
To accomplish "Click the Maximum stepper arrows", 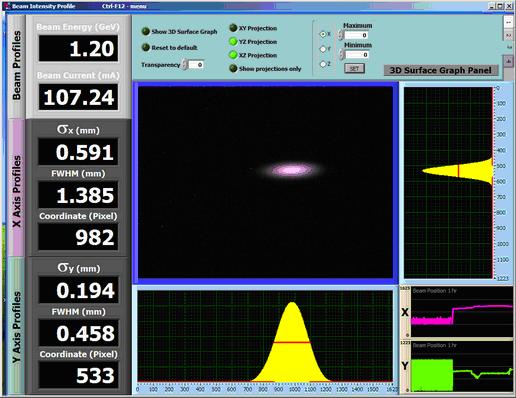I will click(341, 35).
